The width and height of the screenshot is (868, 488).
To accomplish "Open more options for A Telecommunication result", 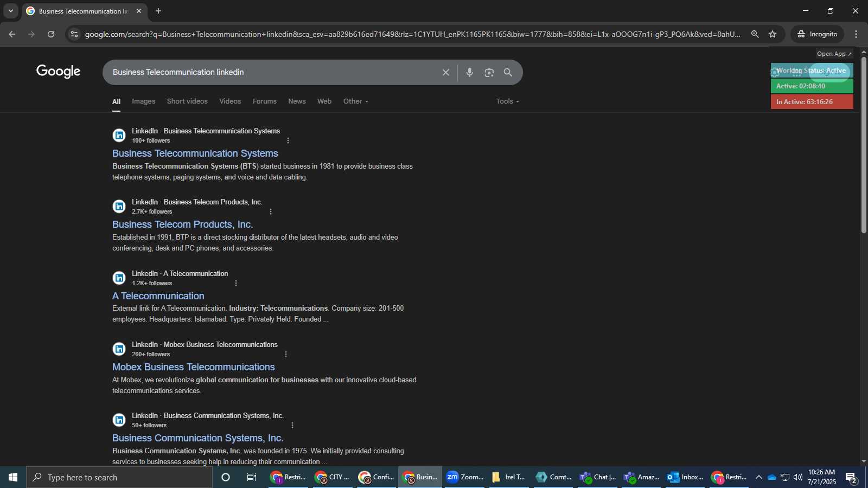I will pos(236,284).
